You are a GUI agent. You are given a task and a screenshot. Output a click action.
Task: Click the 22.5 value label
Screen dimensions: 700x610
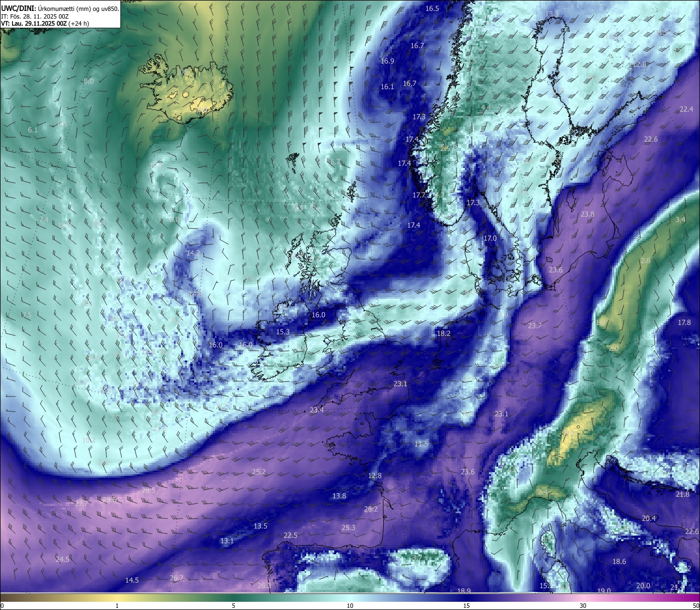coord(290,535)
